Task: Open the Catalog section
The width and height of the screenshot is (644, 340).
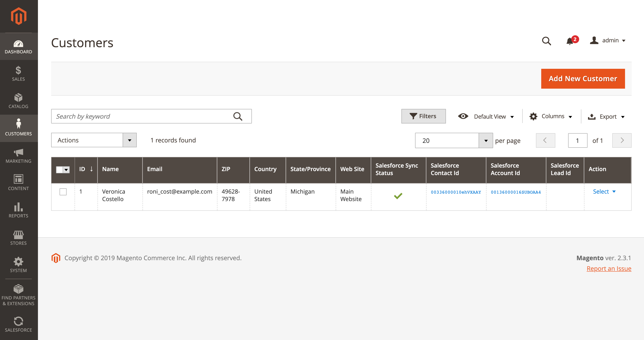Action: pos(19,101)
